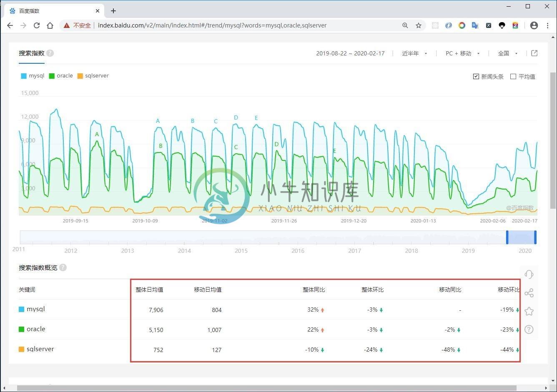557x392 pixels.
Task: Click the not-secure warning icon
Action: pyautogui.click(x=67, y=25)
